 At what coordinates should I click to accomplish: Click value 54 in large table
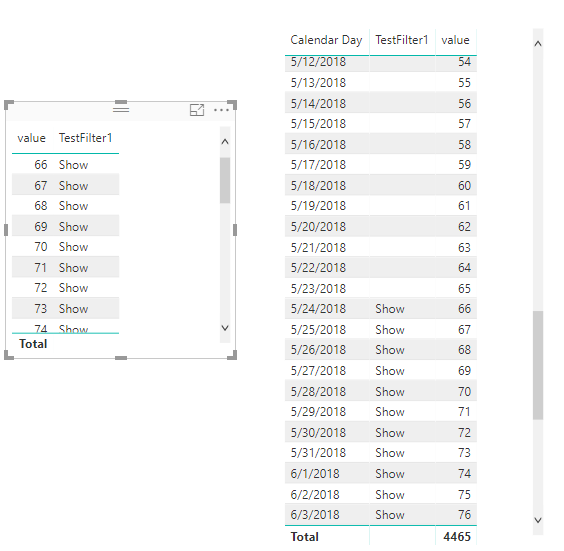[x=464, y=62]
